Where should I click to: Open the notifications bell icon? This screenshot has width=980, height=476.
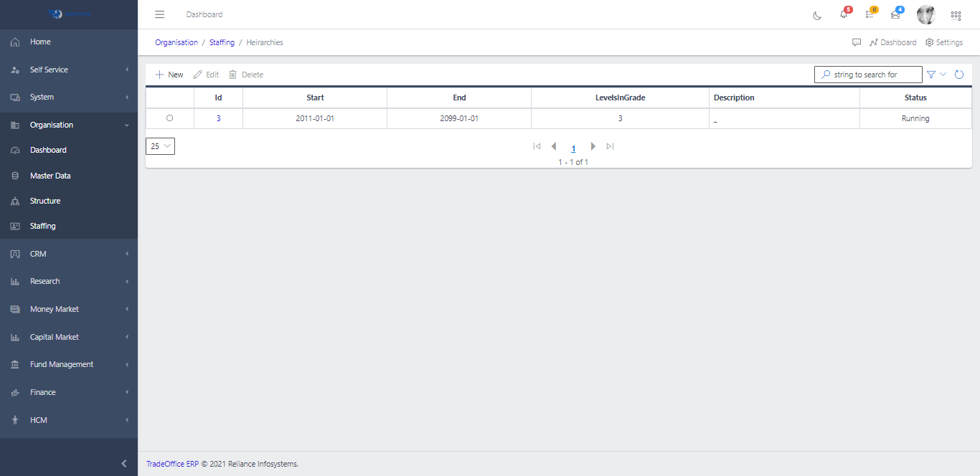pyautogui.click(x=844, y=14)
